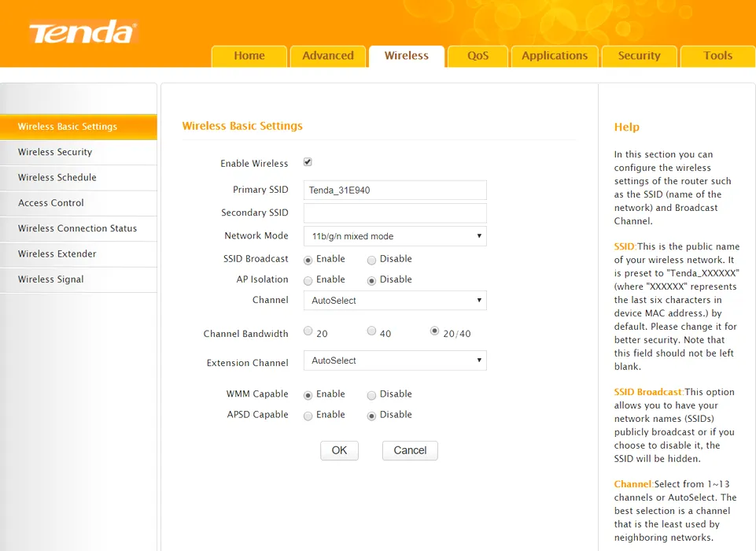Switch to the Tools tab

[718, 56]
